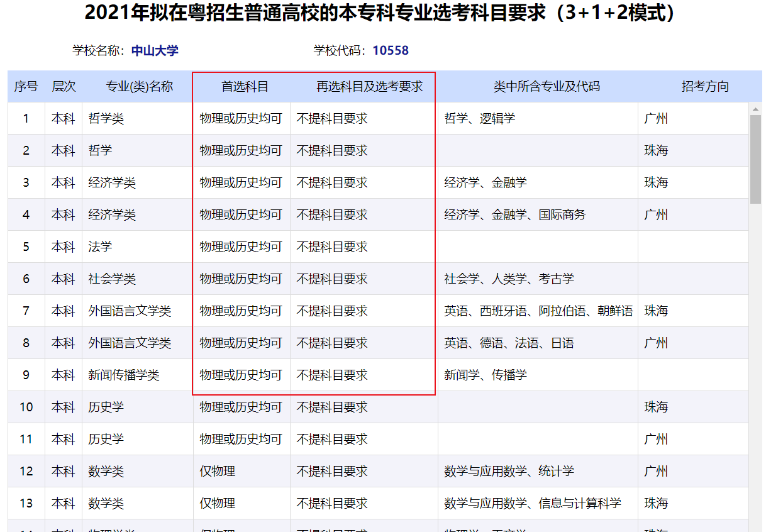This screenshot has width=766, height=532.
Task: Select the 数学与应用数学、信息与计算科学 cell
Action: (532, 504)
